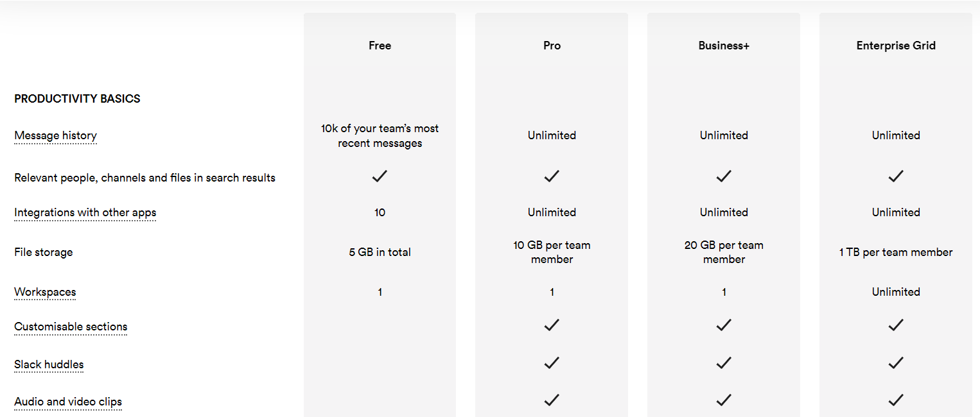Click the 1 TB per team member cell
The width and height of the screenshot is (980, 417).
pyautogui.click(x=896, y=252)
